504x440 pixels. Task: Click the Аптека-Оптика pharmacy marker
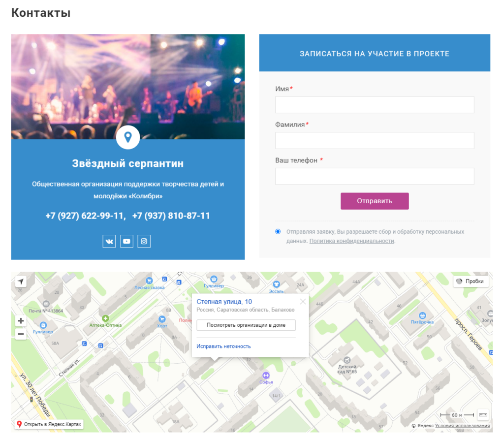tap(105, 318)
